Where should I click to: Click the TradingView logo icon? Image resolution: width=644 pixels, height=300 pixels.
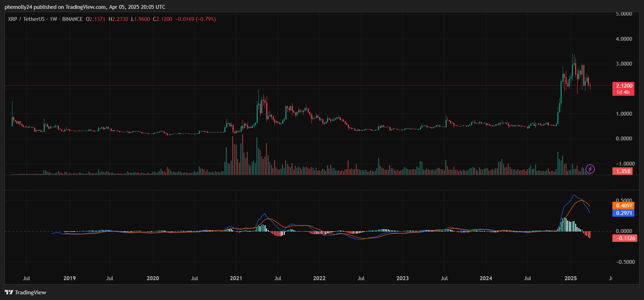coord(9,292)
